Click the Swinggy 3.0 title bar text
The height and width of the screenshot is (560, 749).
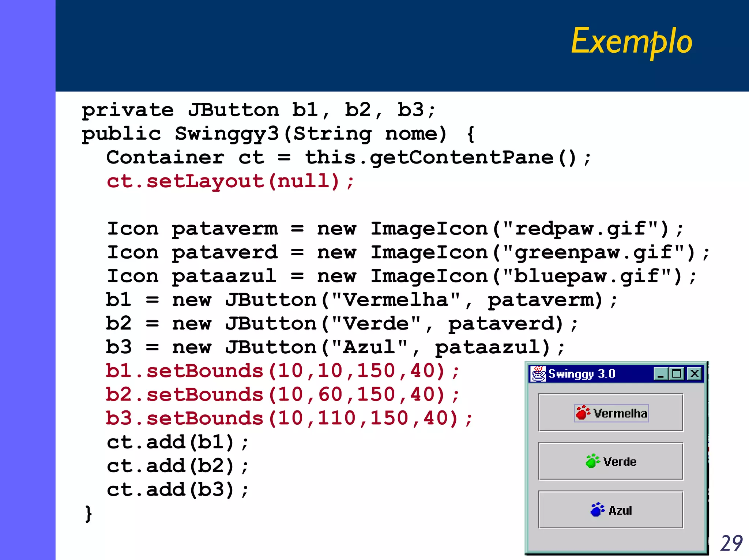point(582,374)
